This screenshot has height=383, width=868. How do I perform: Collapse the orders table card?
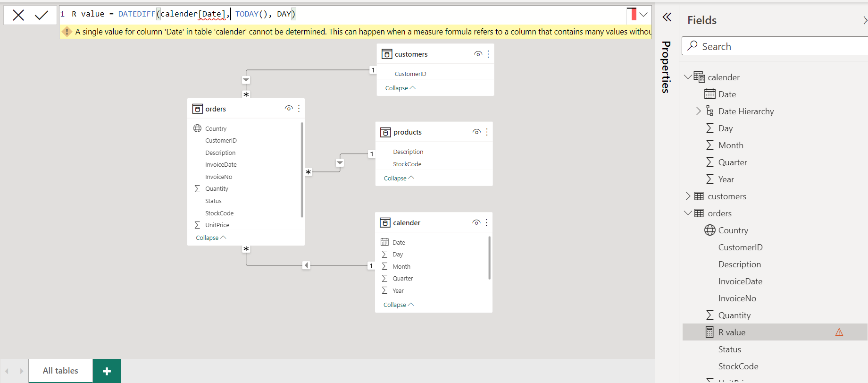click(211, 238)
